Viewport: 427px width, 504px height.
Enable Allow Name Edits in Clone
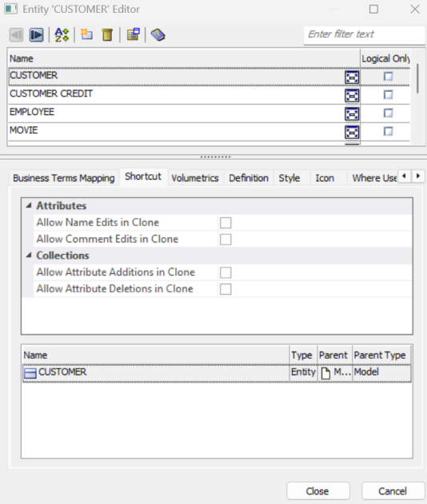pyautogui.click(x=225, y=223)
